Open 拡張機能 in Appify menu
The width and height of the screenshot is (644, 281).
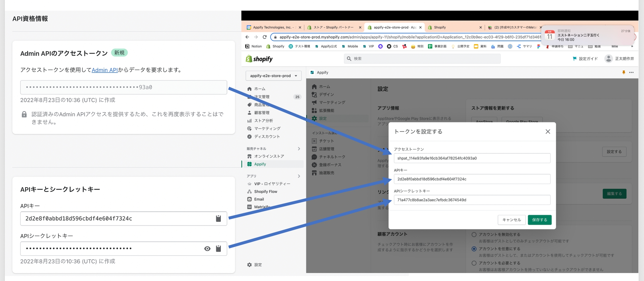[323, 110]
